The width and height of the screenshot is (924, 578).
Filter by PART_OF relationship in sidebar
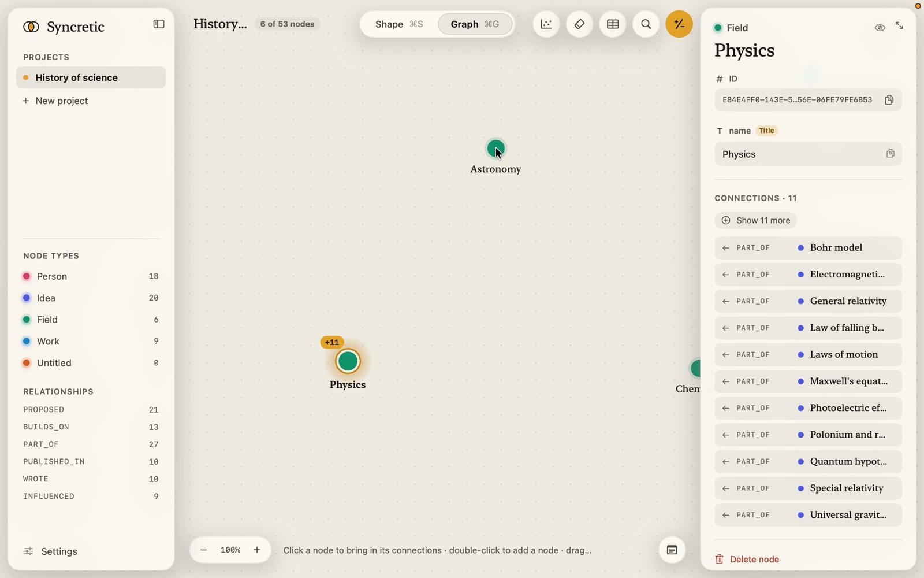(x=91, y=444)
